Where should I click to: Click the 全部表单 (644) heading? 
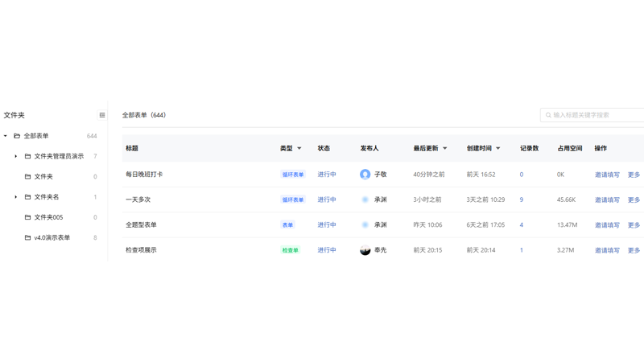[x=144, y=115]
